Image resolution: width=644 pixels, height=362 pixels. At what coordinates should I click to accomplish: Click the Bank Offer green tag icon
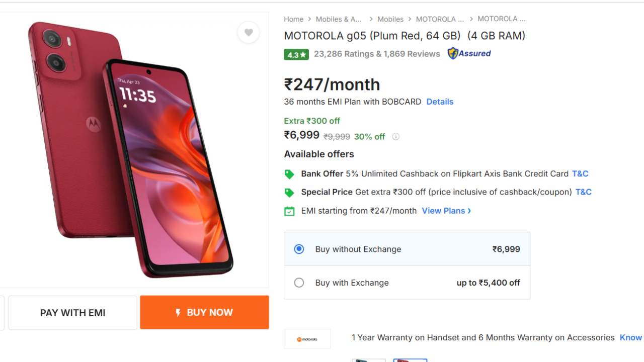(x=289, y=174)
